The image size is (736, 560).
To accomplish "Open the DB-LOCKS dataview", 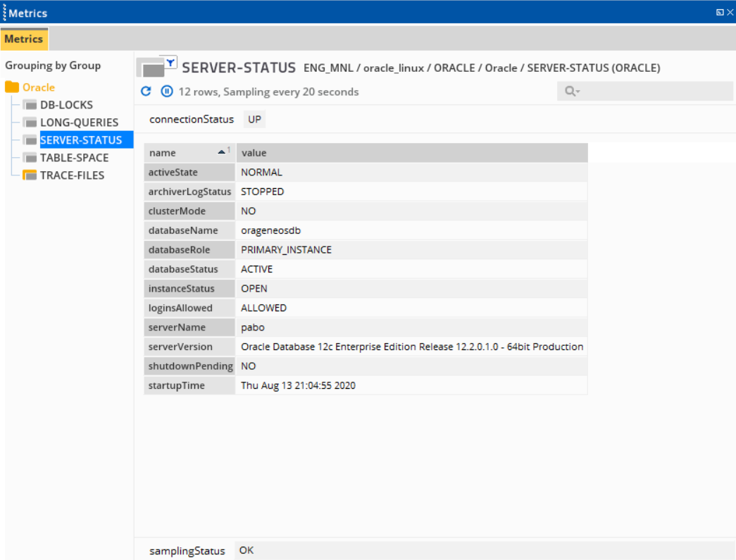I will pyautogui.click(x=66, y=105).
